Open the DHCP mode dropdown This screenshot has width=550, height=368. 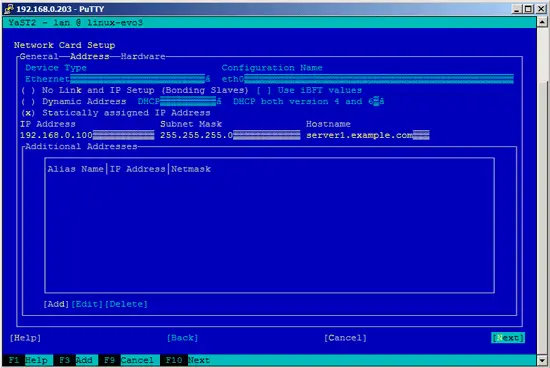pos(180,102)
